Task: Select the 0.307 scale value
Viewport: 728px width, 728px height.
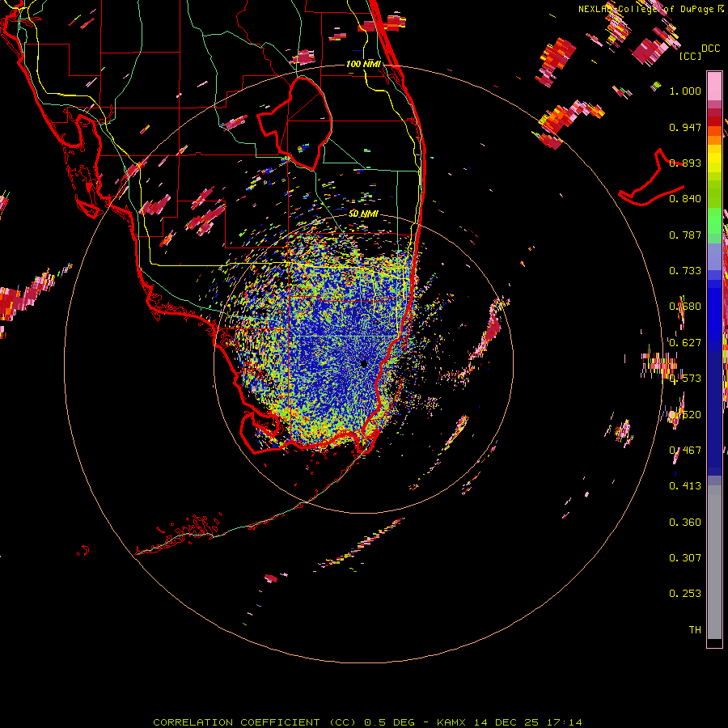Action: (685, 558)
